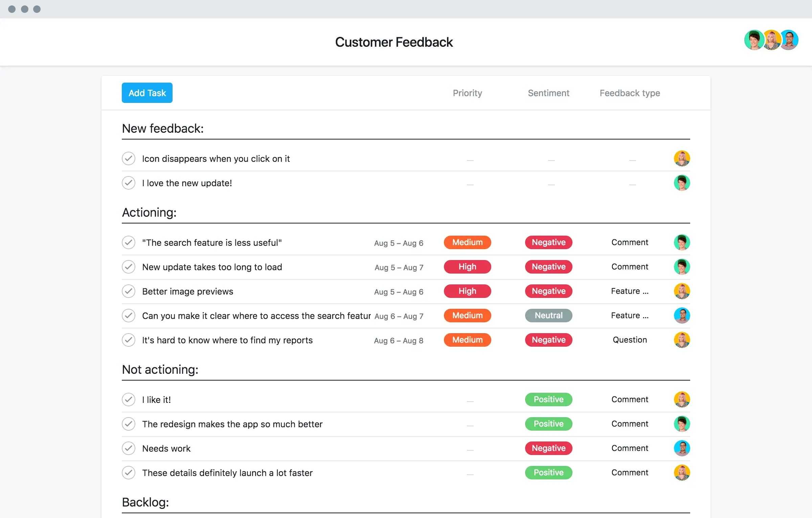Screen dimensions: 812x518
Task: Click on 'Icon disappears when you click on it' task
Action: (217, 158)
